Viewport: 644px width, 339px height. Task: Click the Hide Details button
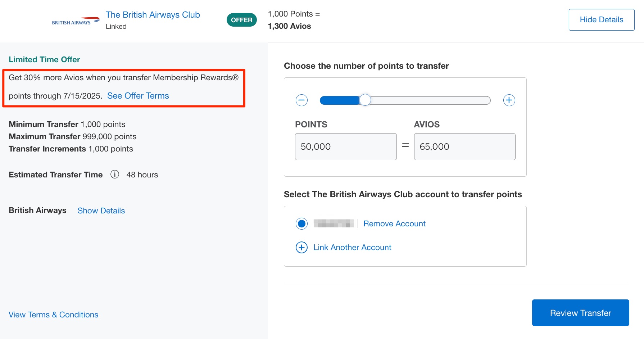[602, 20]
